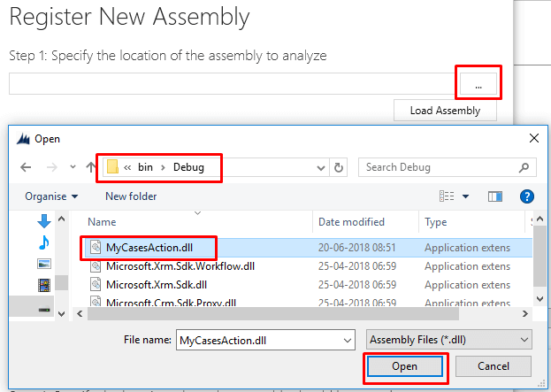
Task: Open the Organise menu
Action: pos(51,196)
